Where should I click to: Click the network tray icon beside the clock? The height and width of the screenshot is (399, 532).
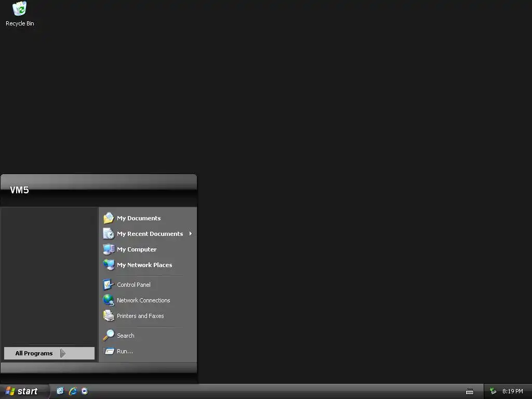(x=493, y=391)
